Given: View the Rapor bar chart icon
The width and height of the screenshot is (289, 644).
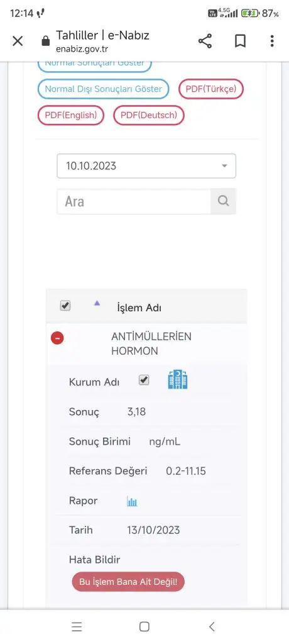Looking at the screenshot, I should (x=132, y=501).
